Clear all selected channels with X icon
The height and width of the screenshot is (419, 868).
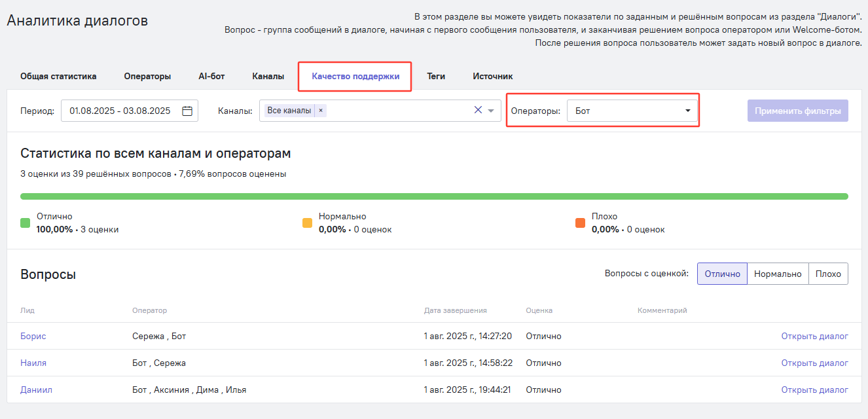pos(478,111)
